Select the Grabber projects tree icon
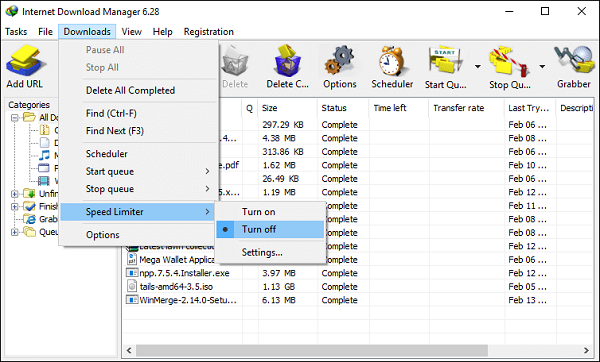Screen dimensions: 600x362 tap(29, 219)
